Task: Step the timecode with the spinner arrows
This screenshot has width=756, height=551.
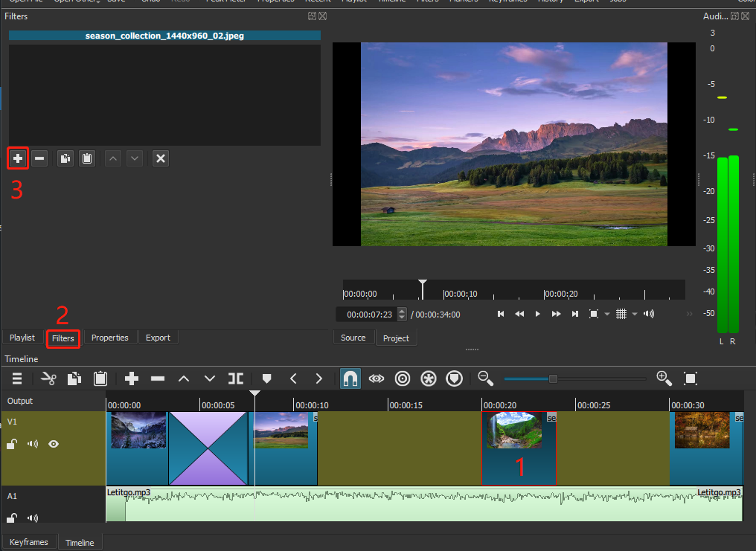Action: tap(402, 314)
